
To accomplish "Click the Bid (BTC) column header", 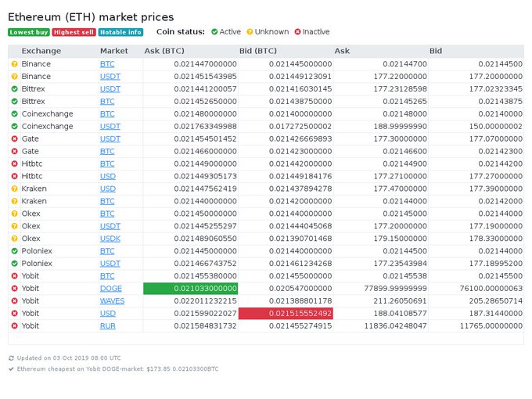I will 258,51.
